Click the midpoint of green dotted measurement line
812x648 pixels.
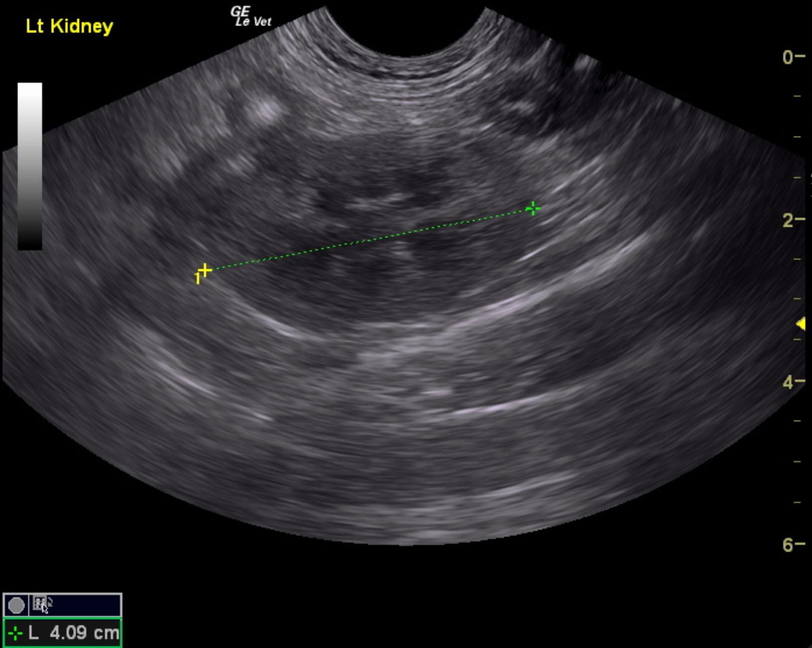pyautogui.click(x=369, y=239)
